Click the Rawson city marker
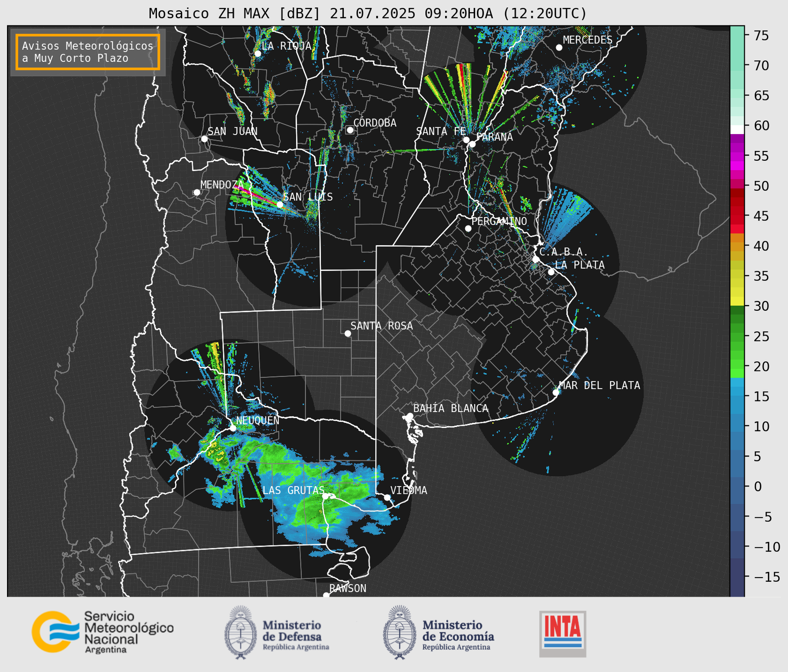The height and width of the screenshot is (672, 788). click(326, 595)
